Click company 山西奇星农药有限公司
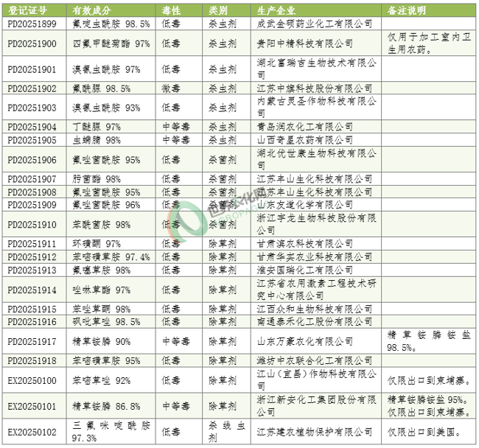Image resolution: width=479 pixels, height=448 pixels. (305, 140)
